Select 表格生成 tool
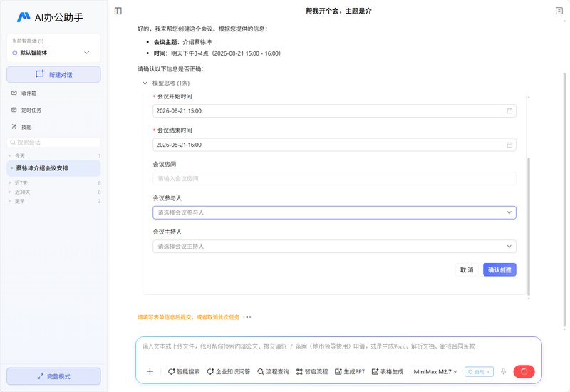Viewport: 570px width, 392px height. [x=388, y=371]
